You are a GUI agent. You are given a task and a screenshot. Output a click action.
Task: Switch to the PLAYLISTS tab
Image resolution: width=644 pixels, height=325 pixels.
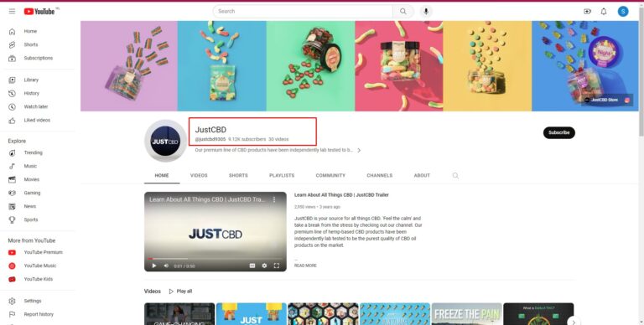[x=282, y=176]
